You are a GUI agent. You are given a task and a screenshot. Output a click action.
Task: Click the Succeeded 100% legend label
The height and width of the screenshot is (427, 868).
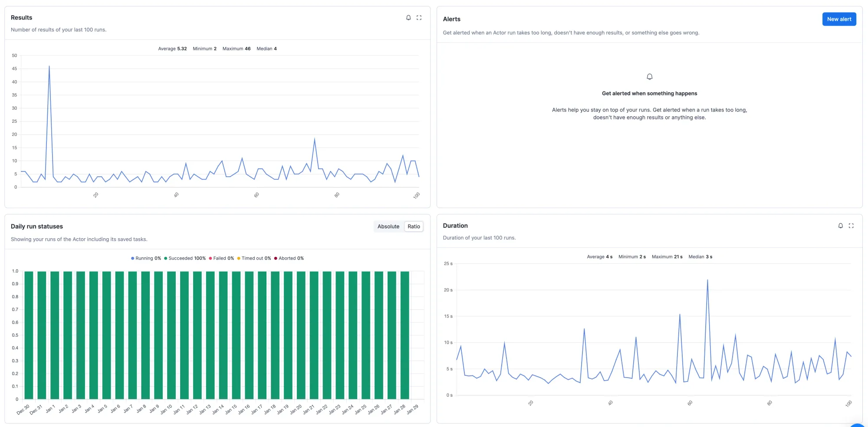(x=185, y=258)
